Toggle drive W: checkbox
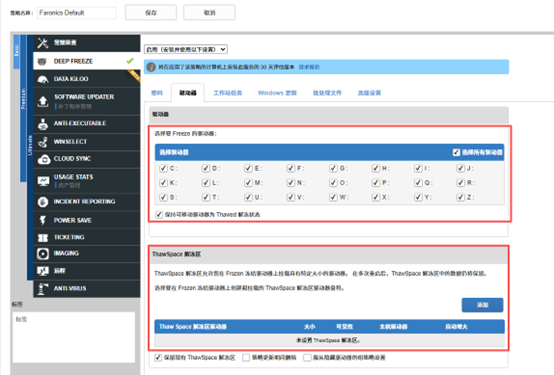The width and height of the screenshot is (554, 375). pos(333,197)
